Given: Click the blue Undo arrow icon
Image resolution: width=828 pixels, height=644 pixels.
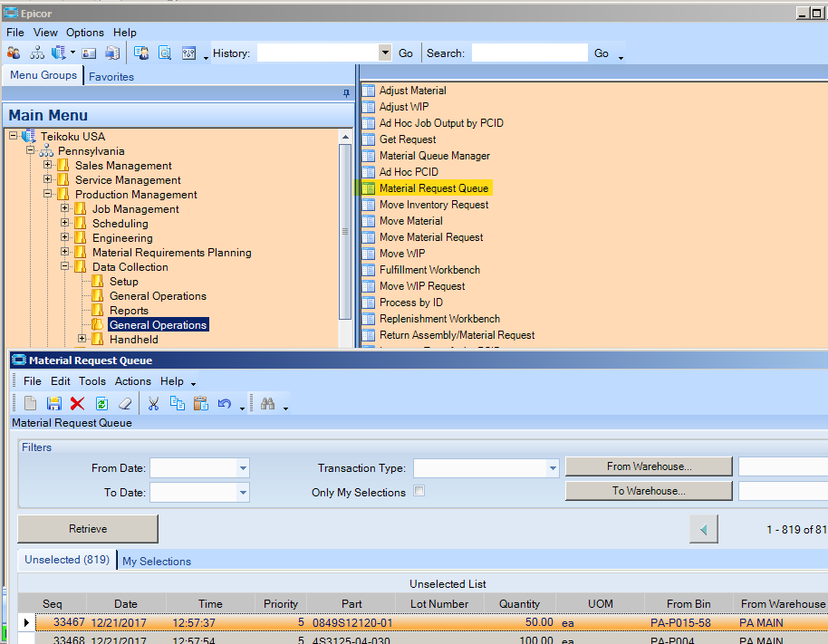Looking at the screenshot, I should [x=225, y=404].
